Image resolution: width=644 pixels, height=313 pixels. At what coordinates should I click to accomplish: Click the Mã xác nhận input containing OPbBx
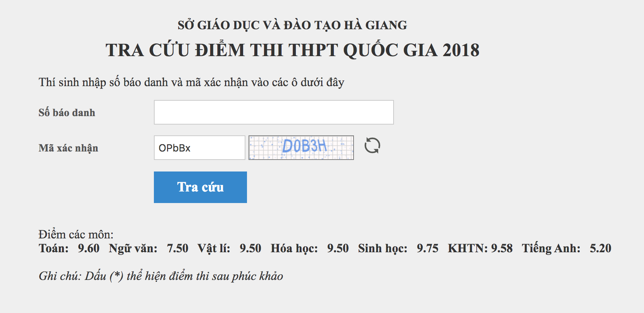pos(200,148)
